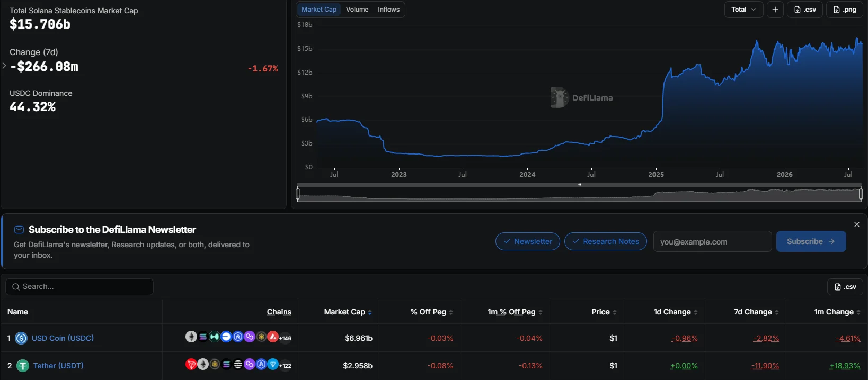The width and height of the screenshot is (868, 380).
Task: Sort table by 1m % Off Peg column
Action: point(515,312)
